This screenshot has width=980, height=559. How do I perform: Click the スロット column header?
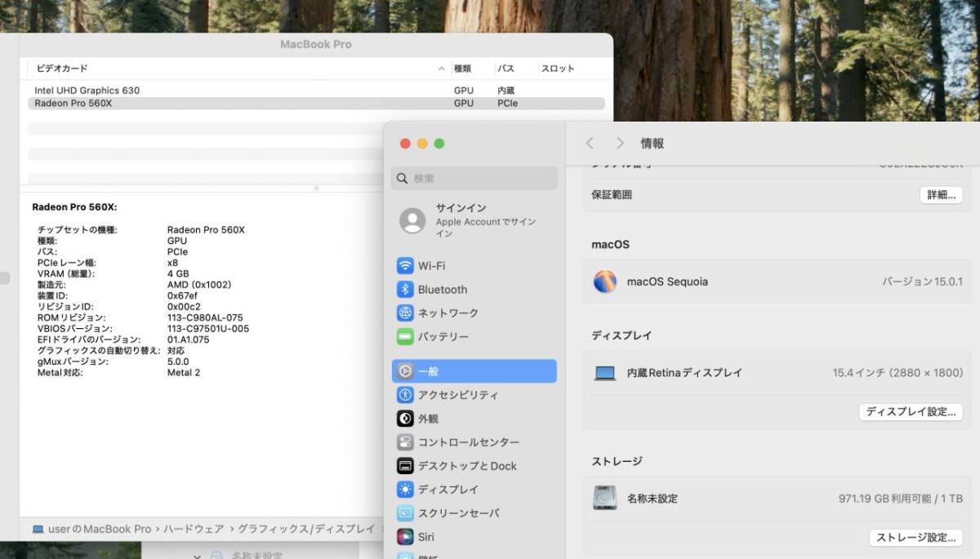(558, 69)
